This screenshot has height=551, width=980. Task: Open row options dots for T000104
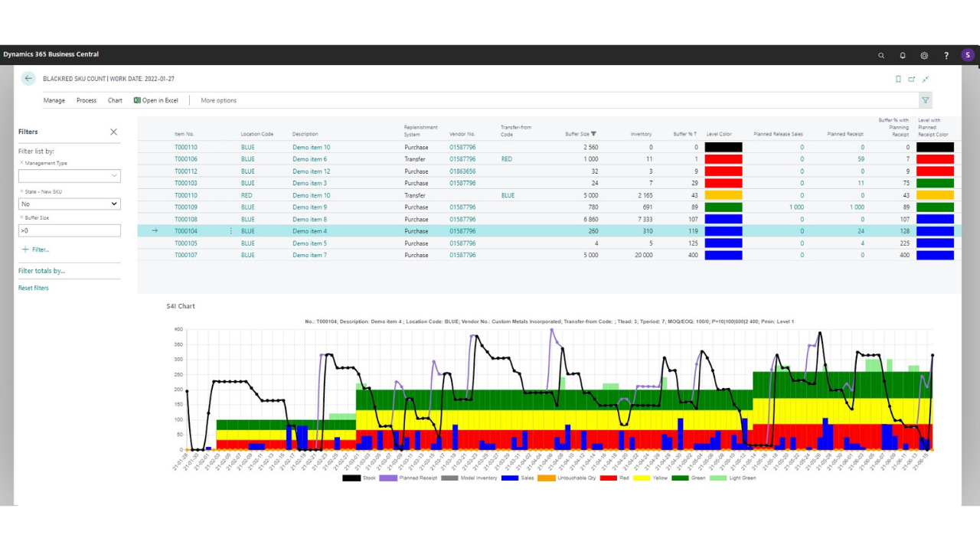pyautogui.click(x=230, y=231)
